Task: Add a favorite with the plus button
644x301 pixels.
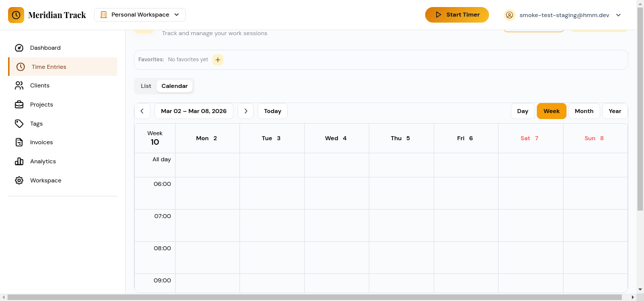Action: (x=217, y=59)
